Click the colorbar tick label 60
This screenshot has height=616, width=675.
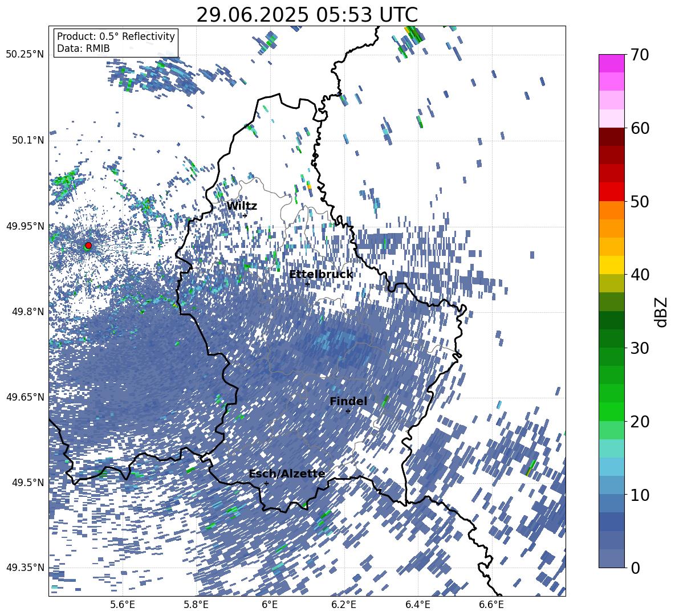click(x=639, y=128)
